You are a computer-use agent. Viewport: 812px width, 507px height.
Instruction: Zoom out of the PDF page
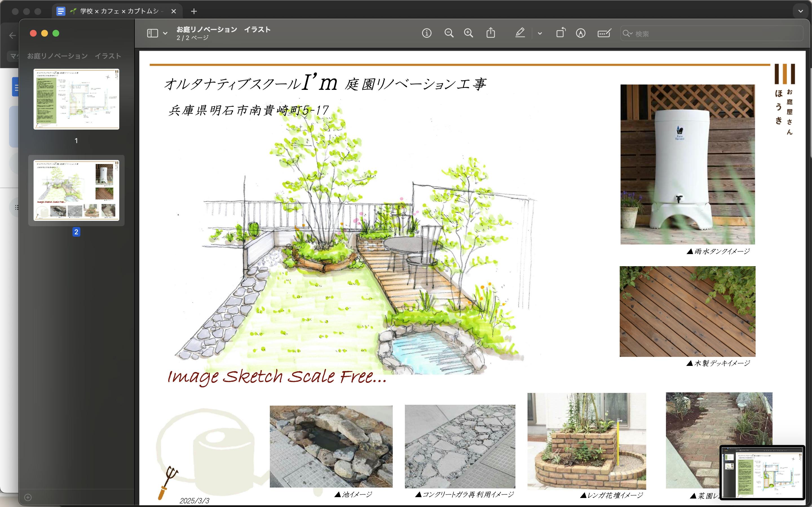[x=449, y=33]
